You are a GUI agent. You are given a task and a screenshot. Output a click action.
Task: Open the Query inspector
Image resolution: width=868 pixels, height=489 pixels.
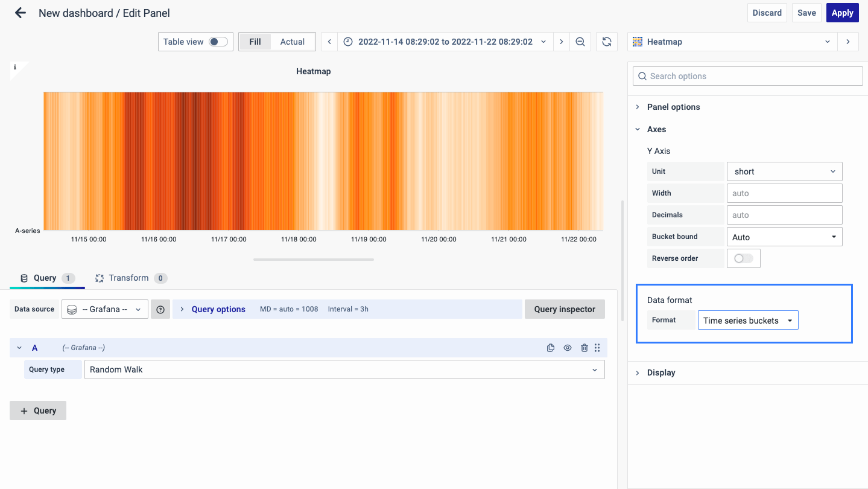coord(564,308)
